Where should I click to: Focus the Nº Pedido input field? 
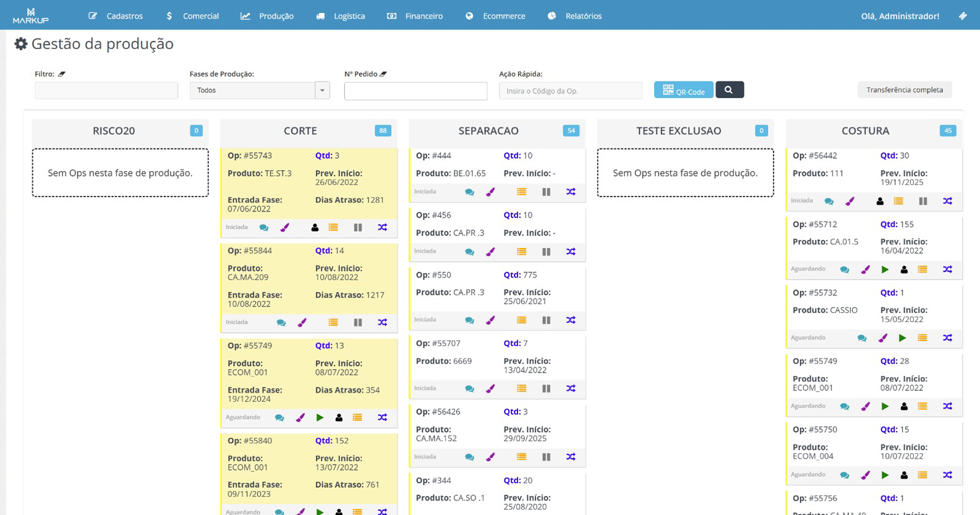(x=415, y=91)
